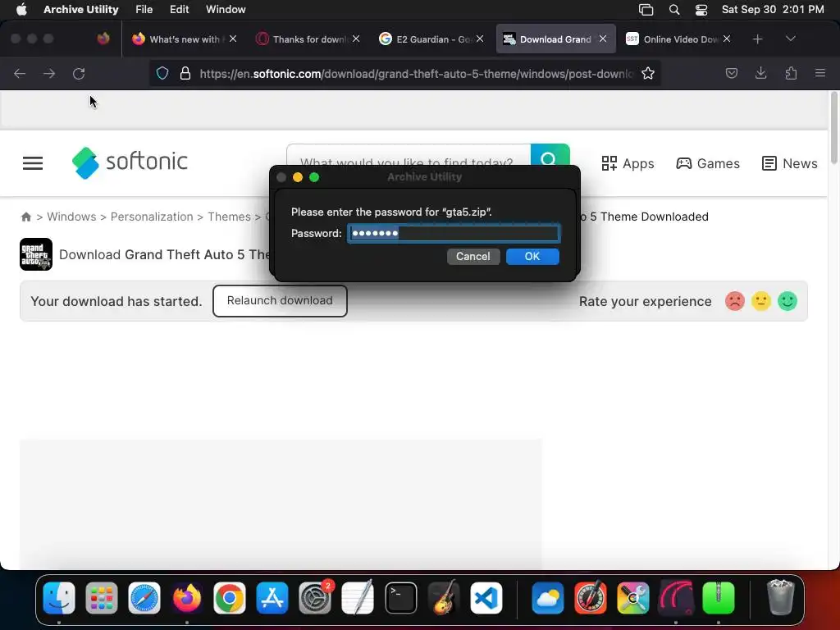
Task: Click the home breadcrumb icon
Action: (25, 217)
